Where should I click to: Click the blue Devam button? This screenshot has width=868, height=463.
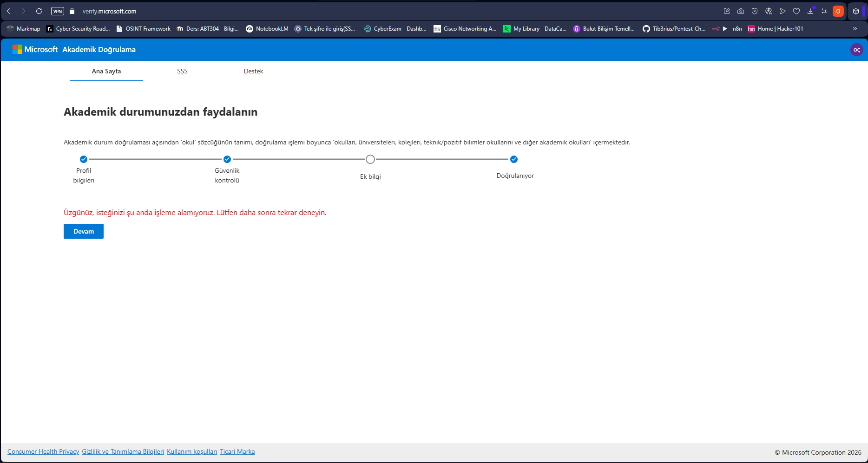coord(84,231)
